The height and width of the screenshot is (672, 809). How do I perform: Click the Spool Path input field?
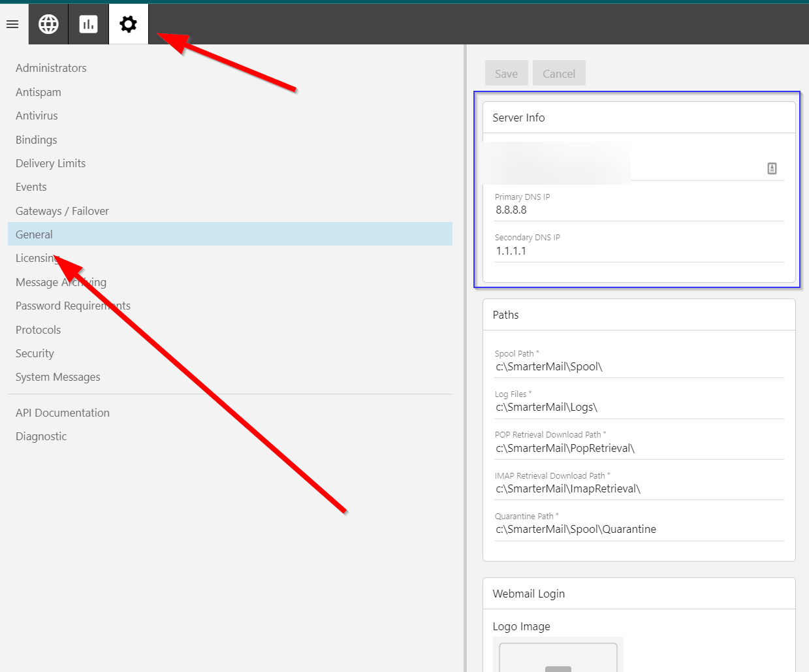pyautogui.click(x=639, y=367)
